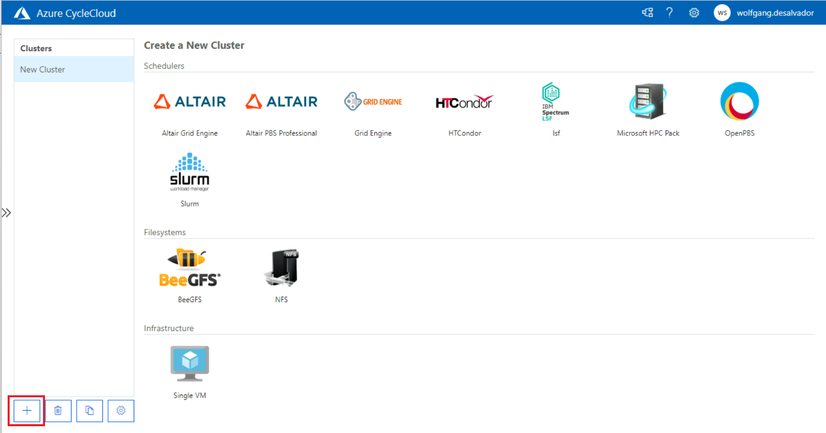Screen dimensions: 826x433
Task: Click the Infrastructure section heading
Action: point(169,328)
